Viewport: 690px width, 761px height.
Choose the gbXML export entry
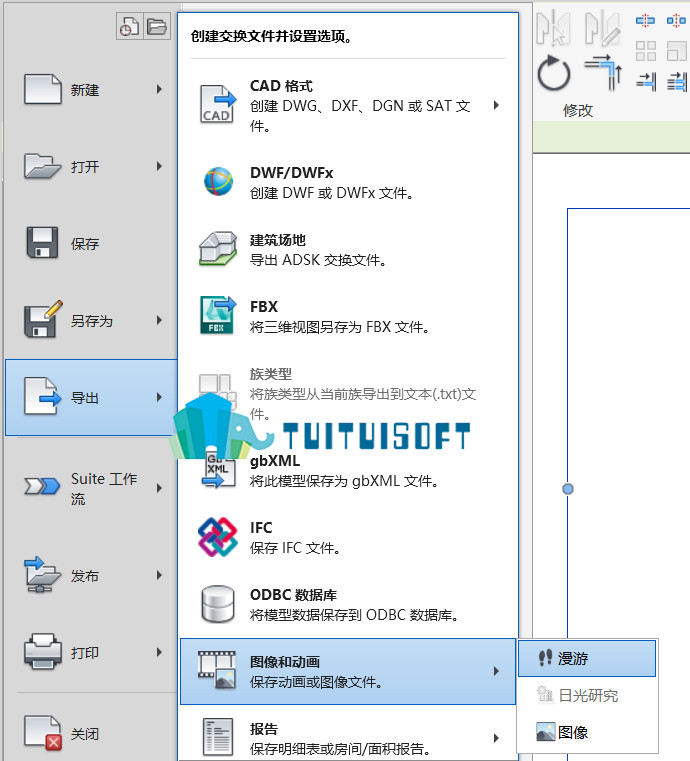pos(348,470)
